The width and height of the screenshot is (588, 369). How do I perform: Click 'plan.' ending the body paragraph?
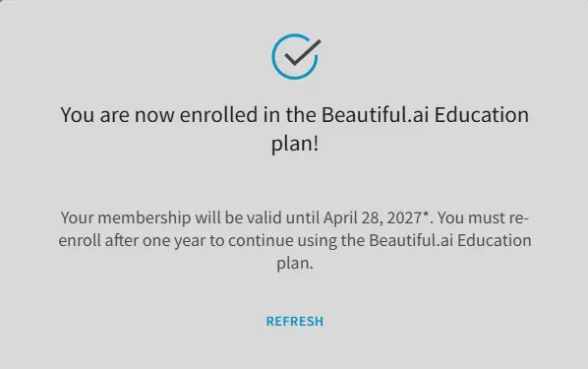point(295,263)
